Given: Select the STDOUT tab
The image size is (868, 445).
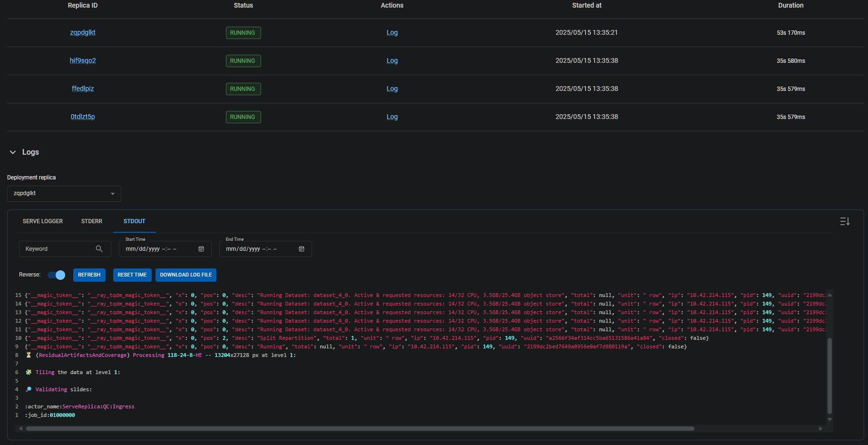Looking at the screenshot, I should click(135, 221).
